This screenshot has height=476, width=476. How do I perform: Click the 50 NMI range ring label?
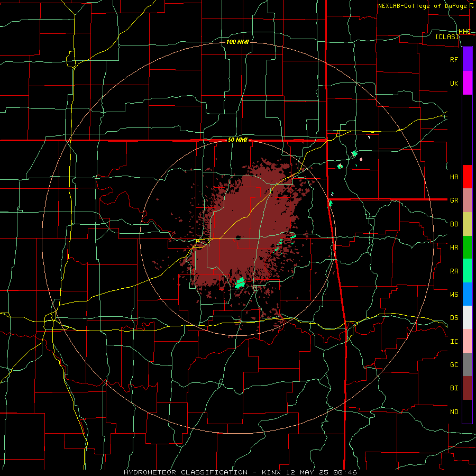(237, 140)
